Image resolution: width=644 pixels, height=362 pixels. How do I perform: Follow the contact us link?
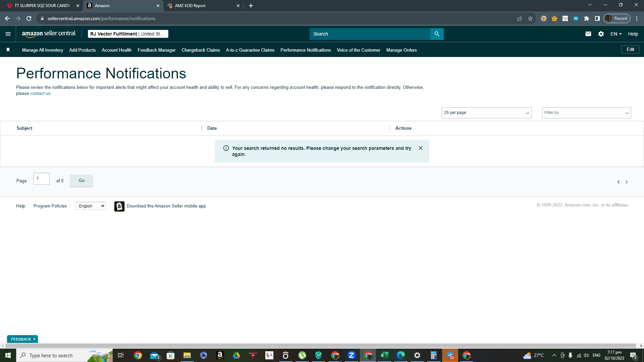click(40, 94)
